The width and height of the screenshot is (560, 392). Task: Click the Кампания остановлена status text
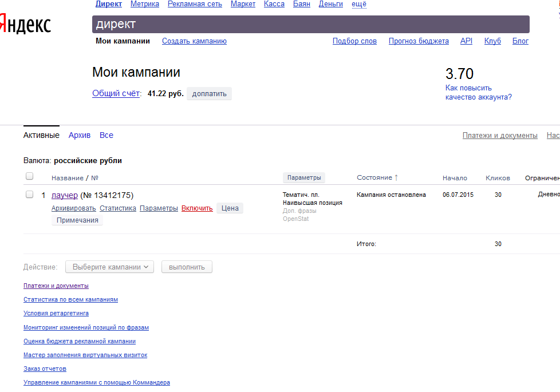pos(391,195)
